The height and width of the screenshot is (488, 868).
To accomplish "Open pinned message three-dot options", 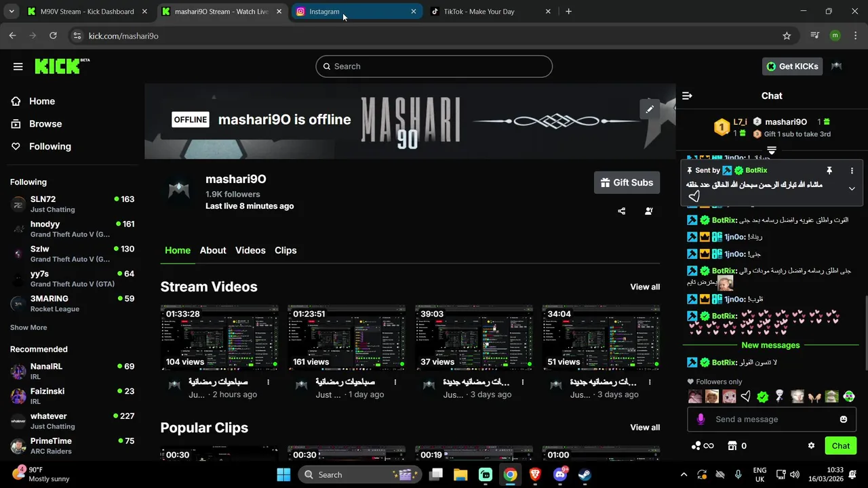I will 852,171.
